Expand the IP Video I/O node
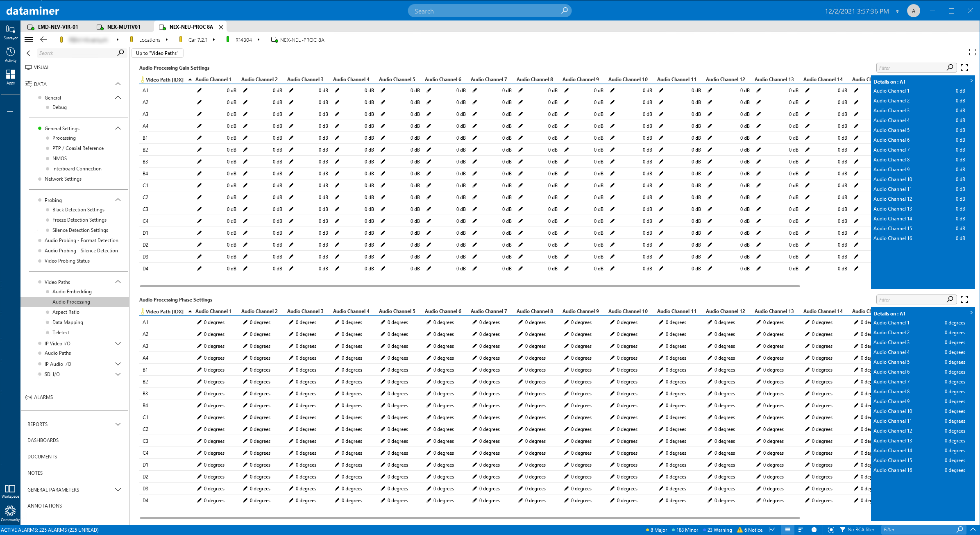The height and width of the screenshot is (535, 980). (118, 343)
